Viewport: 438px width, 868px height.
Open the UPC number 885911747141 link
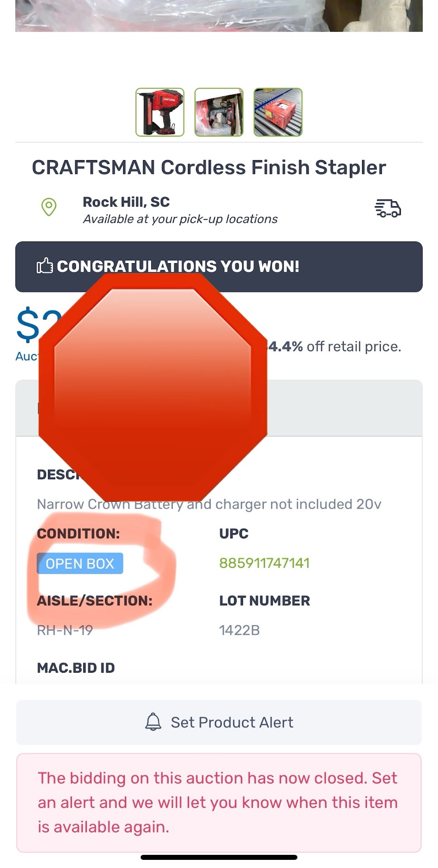[x=264, y=563]
